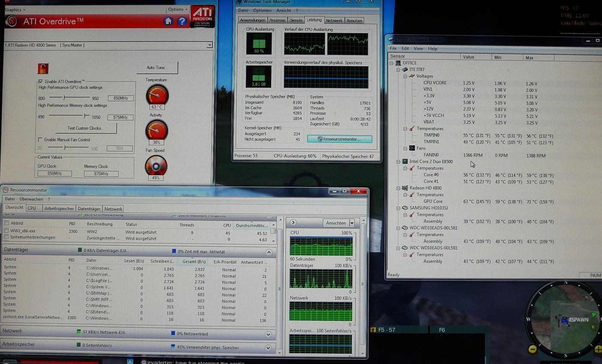
Task: Click the Overdrive lock icon
Action: (x=43, y=68)
